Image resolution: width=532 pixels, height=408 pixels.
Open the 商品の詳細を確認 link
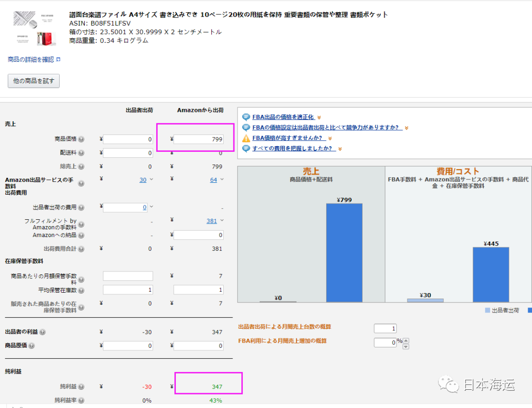click(31, 60)
